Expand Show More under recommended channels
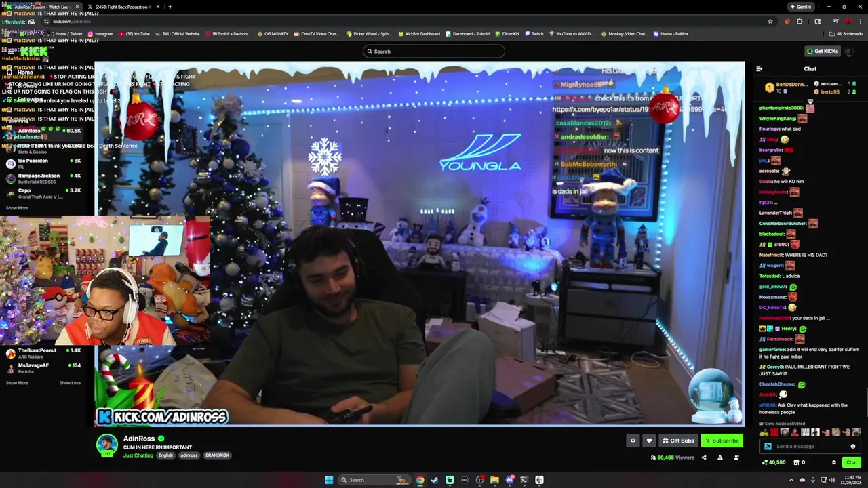868x488 pixels. coord(17,383)
